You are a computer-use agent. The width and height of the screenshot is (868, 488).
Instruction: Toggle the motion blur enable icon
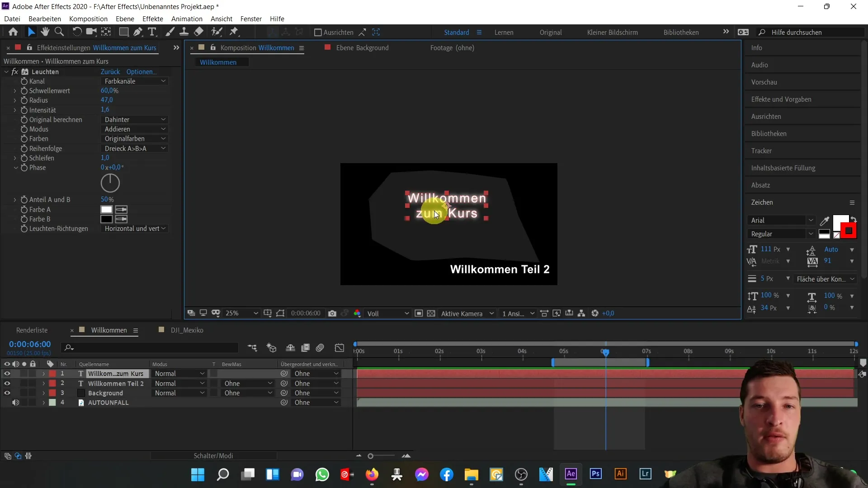click(320, 347)
